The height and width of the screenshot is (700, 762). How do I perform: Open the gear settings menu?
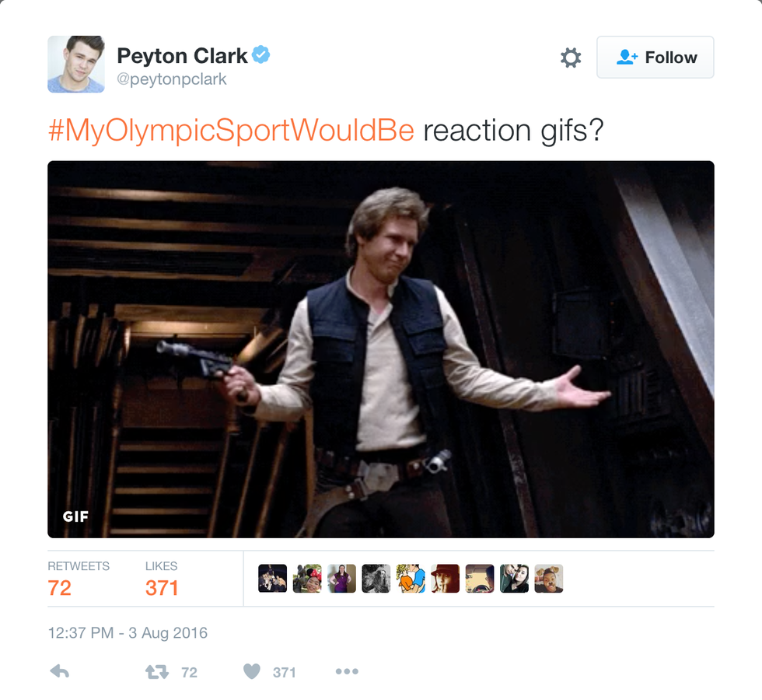point(571,58)
